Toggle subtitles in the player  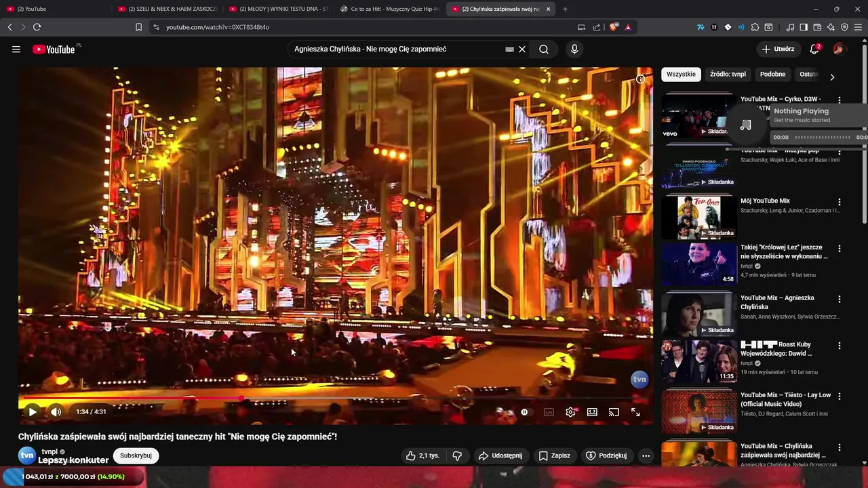click(x=549, y=411)
